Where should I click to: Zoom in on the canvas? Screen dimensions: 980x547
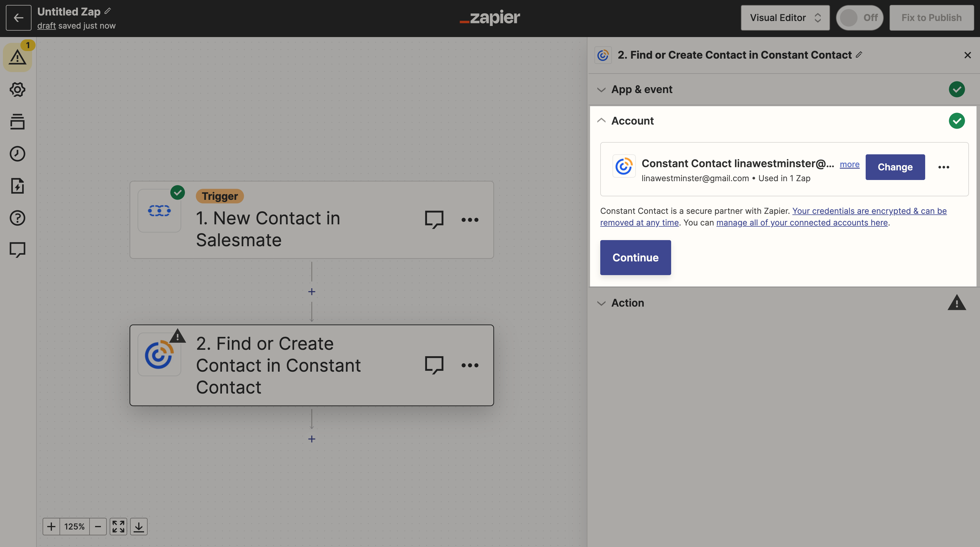click(x=51, y=527)
